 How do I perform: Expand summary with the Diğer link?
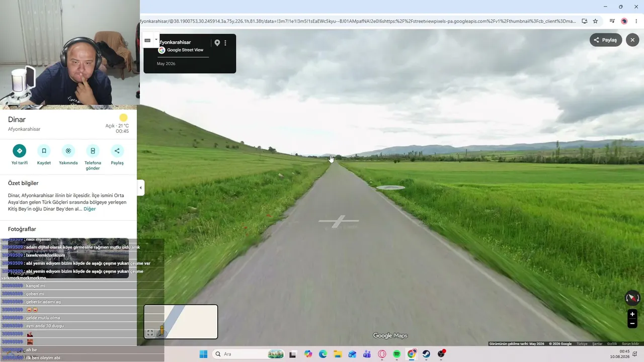point(90,209)
